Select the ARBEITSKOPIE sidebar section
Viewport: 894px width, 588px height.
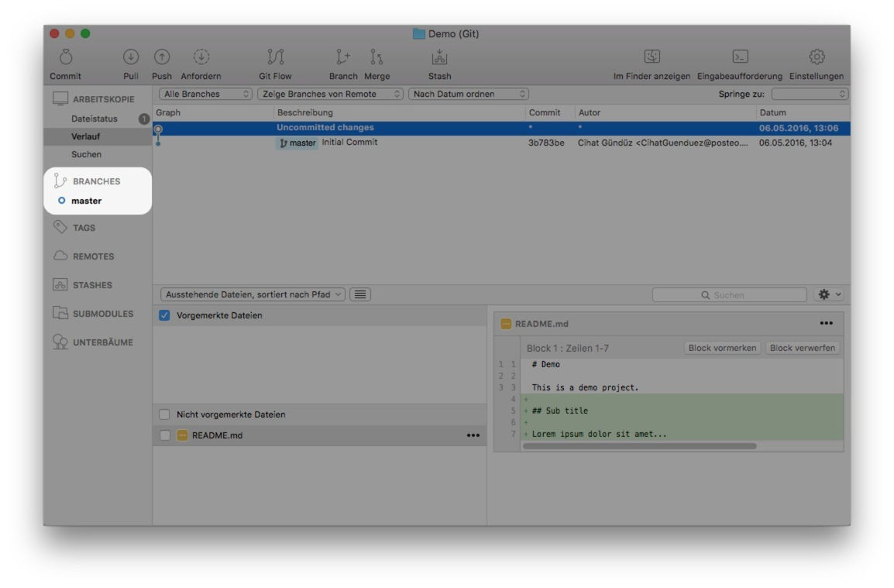pyautogui.click(x=95, y=99)
